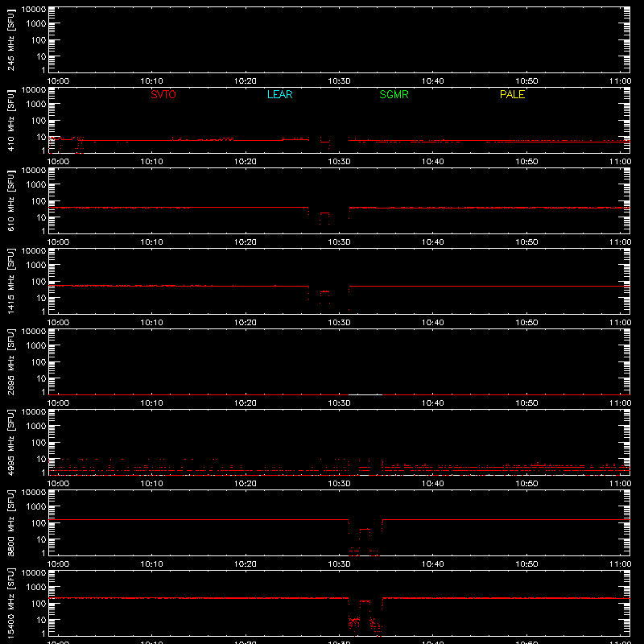Select the 610 MHz [SFU] axis title

pos(10,200)
